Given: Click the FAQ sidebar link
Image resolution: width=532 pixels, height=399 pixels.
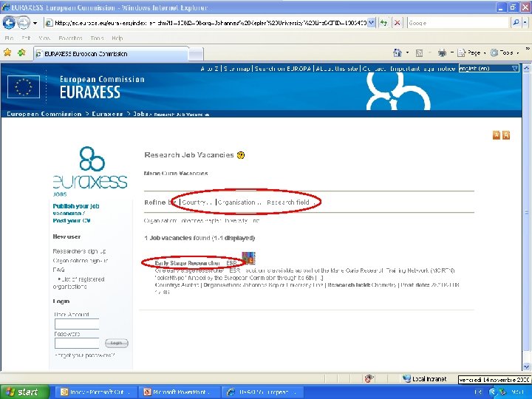Looking at the screenshot, I should 58,270.
